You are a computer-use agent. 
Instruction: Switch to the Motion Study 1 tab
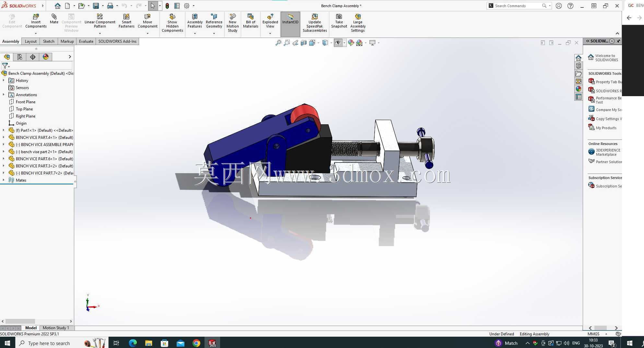click(x=56, y=328)
